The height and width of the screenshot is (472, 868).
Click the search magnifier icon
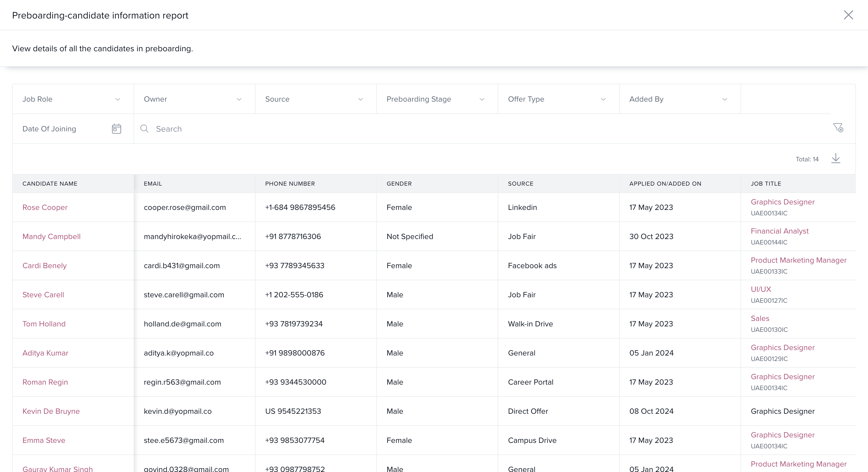(144, 129)
